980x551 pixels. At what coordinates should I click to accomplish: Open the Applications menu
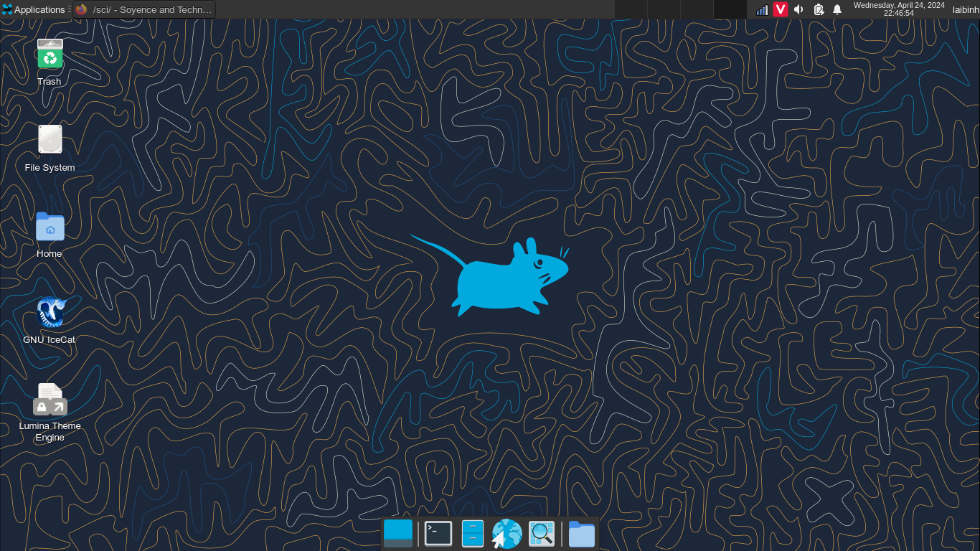33,9
